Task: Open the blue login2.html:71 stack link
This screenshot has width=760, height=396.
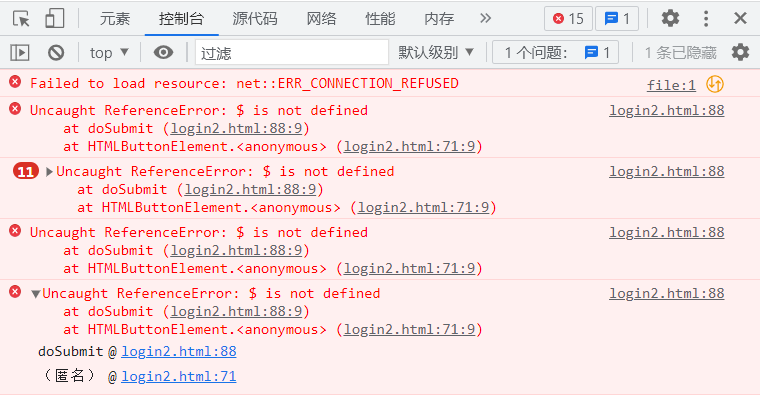Action: (178, 376)
